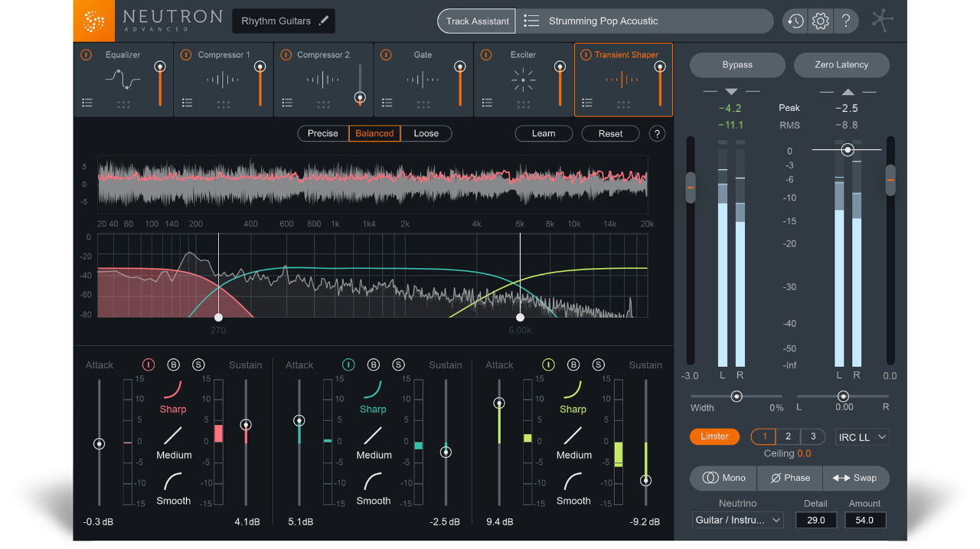
Task: Click the Width slider handle
Action: [737, 396]
